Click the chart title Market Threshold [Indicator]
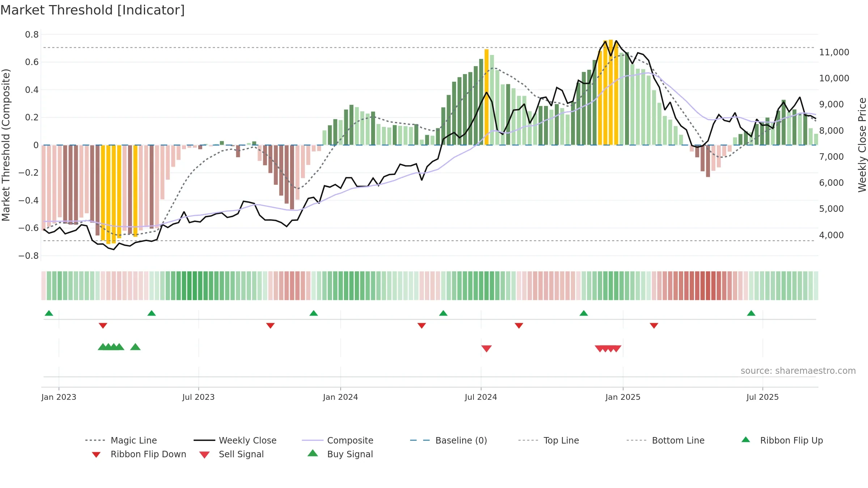 pyautogui.click(x=93, y=10)
